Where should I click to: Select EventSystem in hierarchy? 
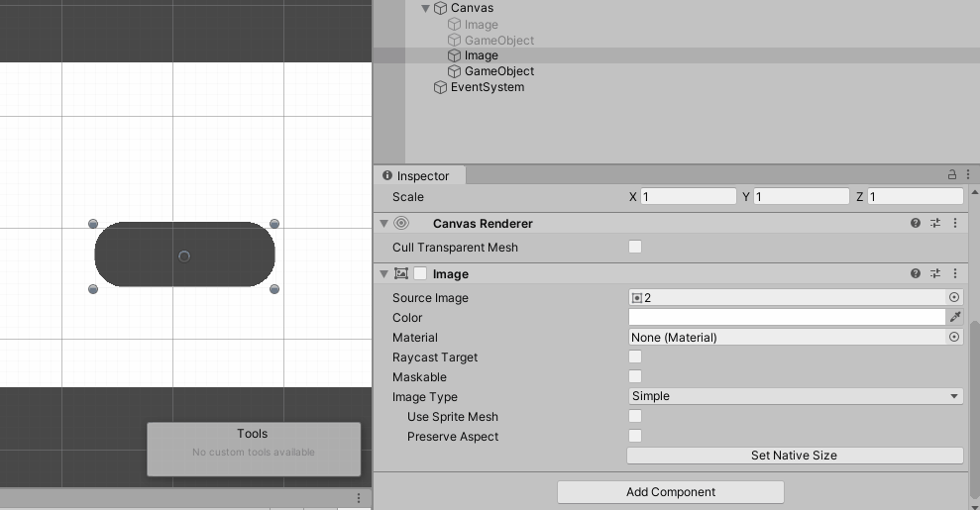click(x=487, y=87)
